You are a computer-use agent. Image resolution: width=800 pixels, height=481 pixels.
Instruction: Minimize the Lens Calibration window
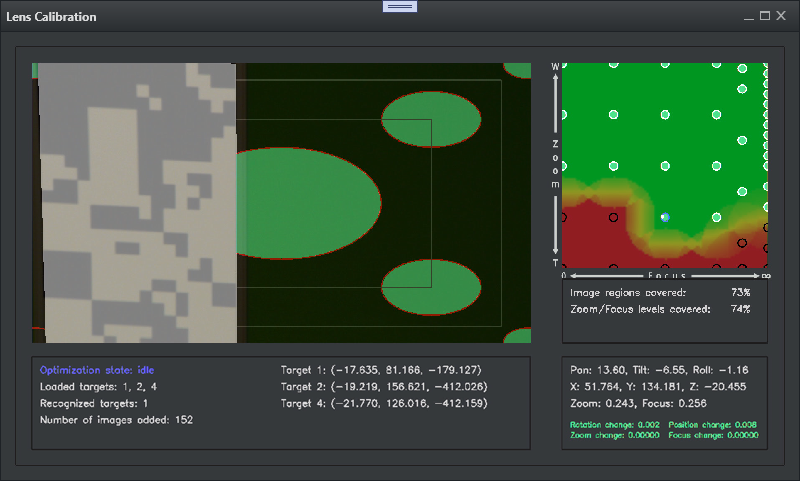pos(748,17)
